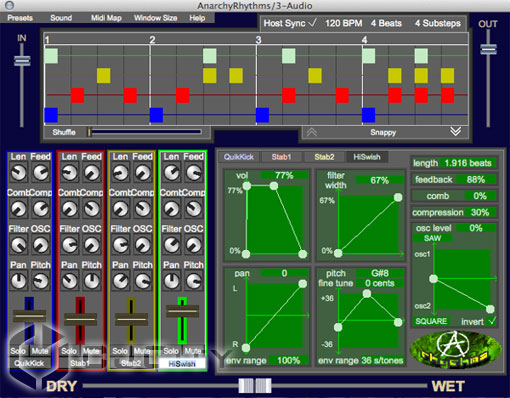Toggle blue QuikKick step at beat 2
Viewport: 510px width, 398px height.
(156, 115)
